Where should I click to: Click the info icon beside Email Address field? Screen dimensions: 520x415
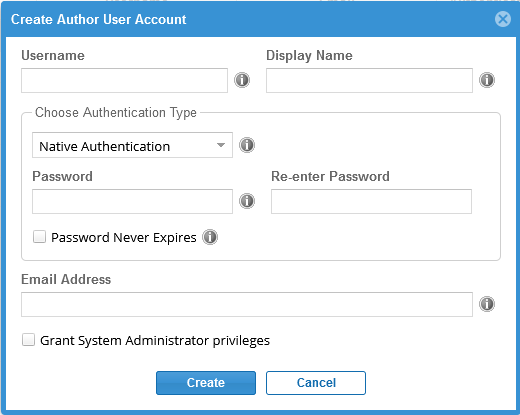487,304
